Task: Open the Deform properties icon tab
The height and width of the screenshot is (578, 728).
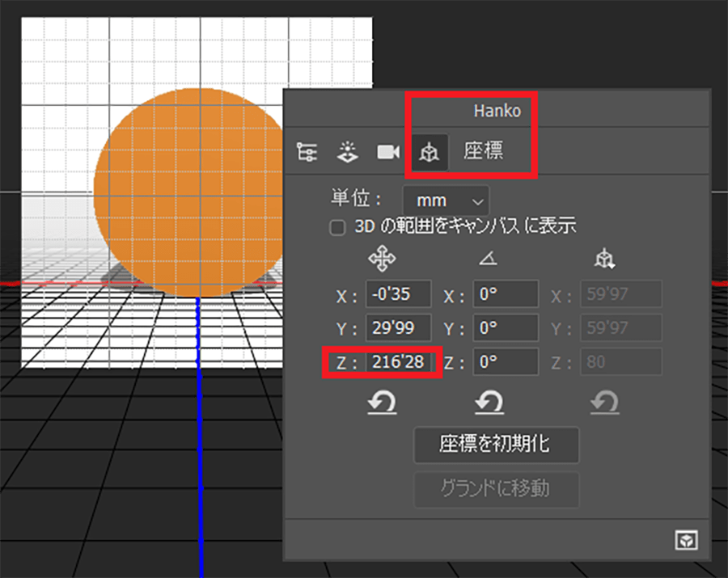Action: (347, 152)
